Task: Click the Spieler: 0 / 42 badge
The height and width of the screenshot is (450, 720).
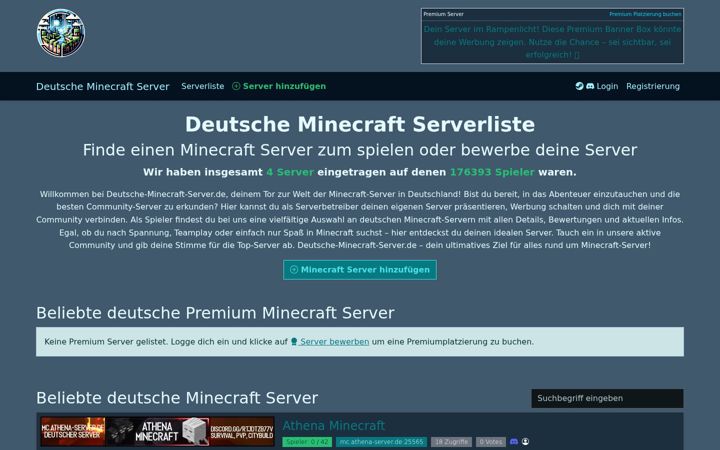Action: pos(307,442)
